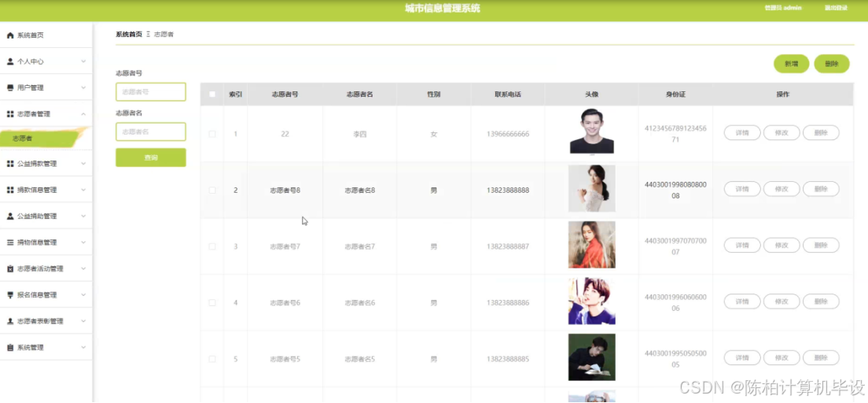Click 修改 for row 志愿者名6
This screenshot has height=403, width=868.
coord(781,301)
